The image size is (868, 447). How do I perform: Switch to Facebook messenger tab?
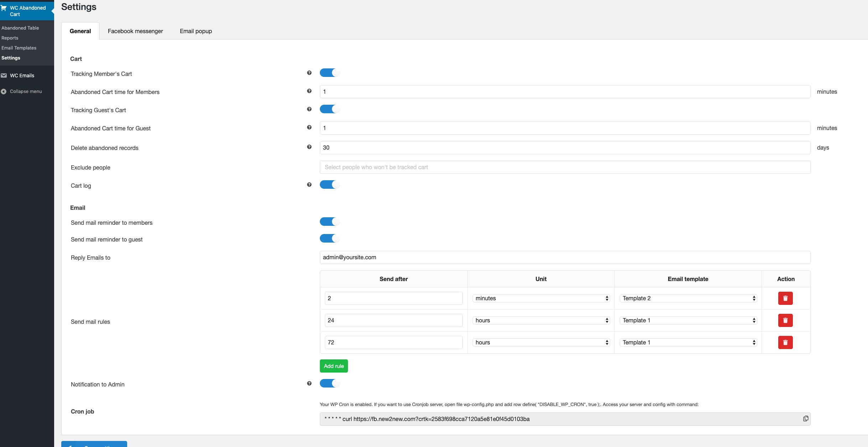click(135, 31)
